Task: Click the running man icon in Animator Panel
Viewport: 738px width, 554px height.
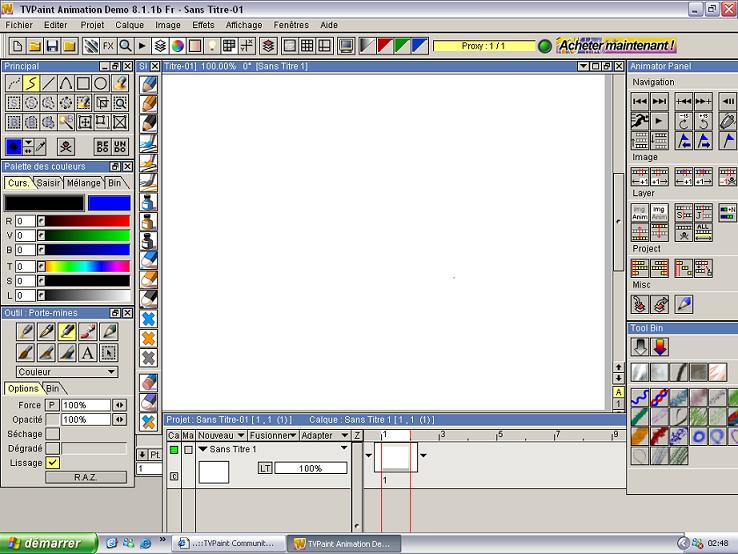Action: 640,121
